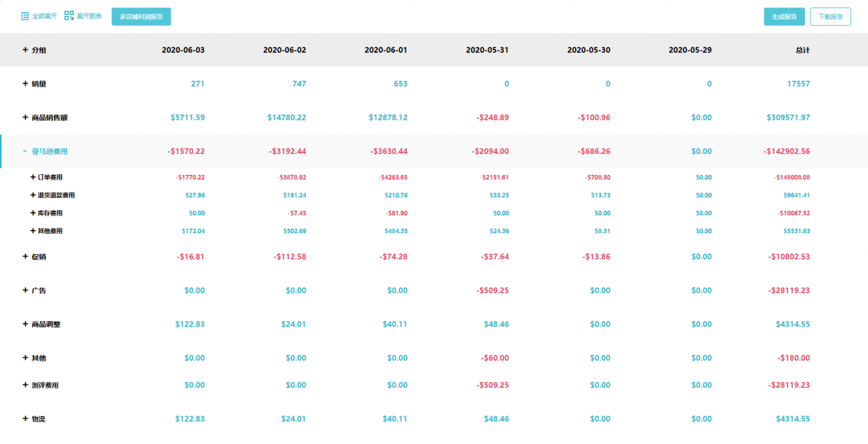Expand the 商品调整 row
This screenshot has height=444, width=868.
(26, 324)
